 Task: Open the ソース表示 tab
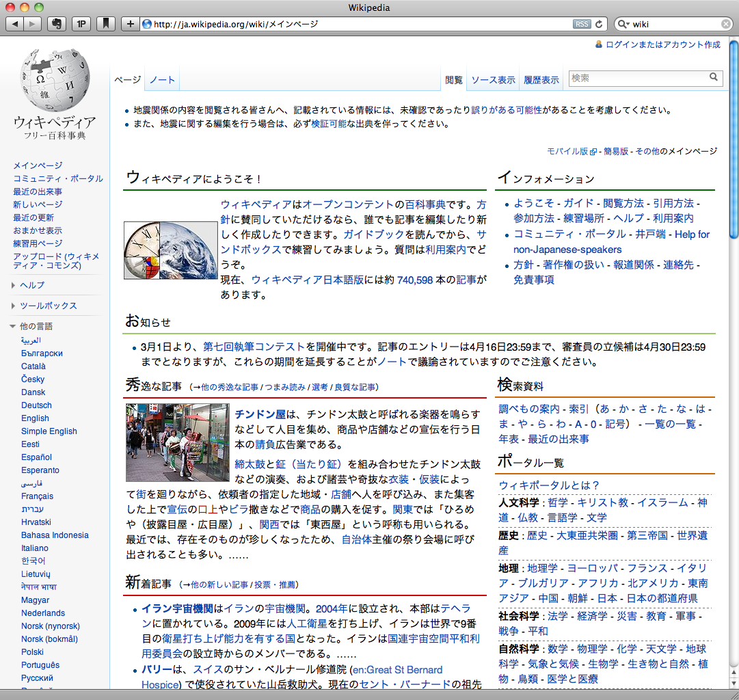point(494,80)
